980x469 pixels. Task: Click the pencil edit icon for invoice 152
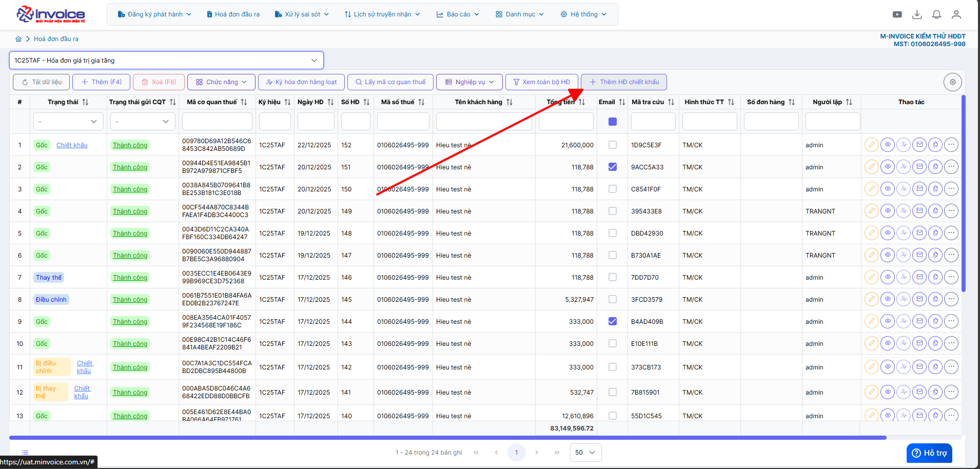pos(871,145)
